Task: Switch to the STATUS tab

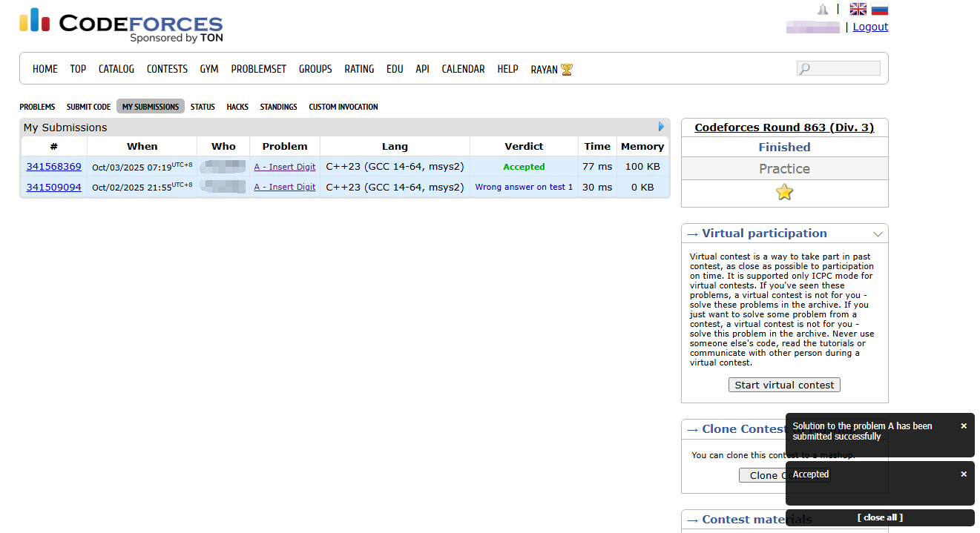Action: point(203,107)
